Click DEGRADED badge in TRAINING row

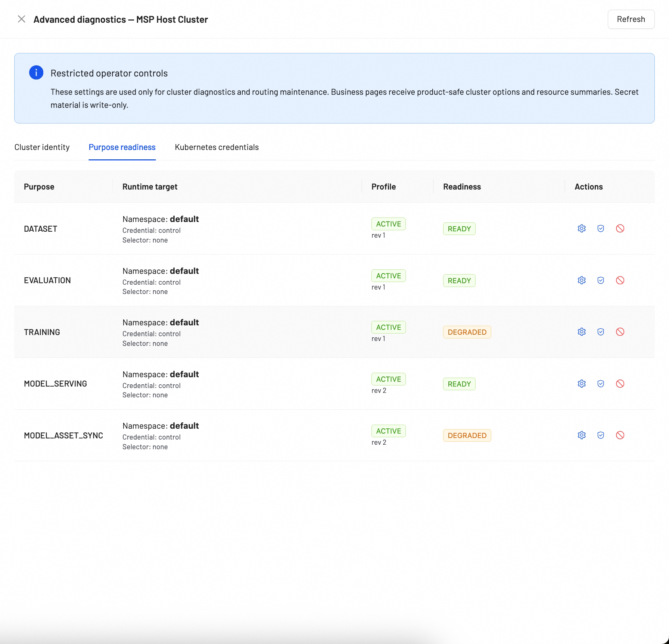coord(467,332)
